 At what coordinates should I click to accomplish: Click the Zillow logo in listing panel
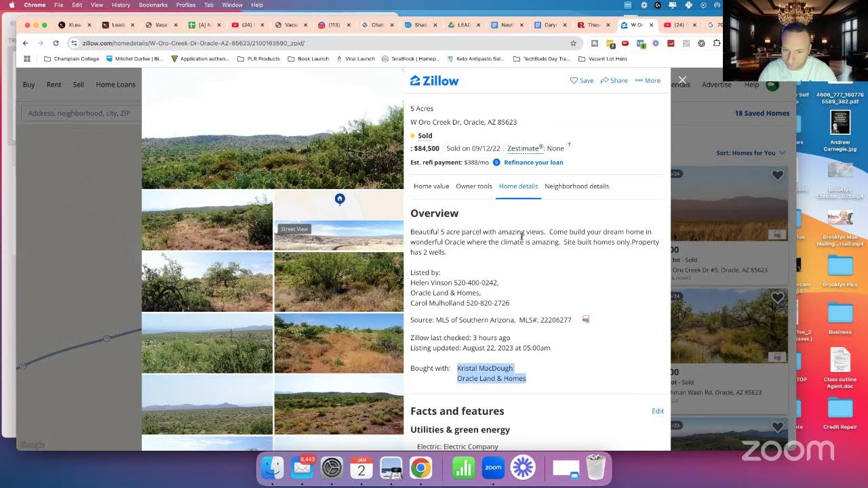point(434,81)
